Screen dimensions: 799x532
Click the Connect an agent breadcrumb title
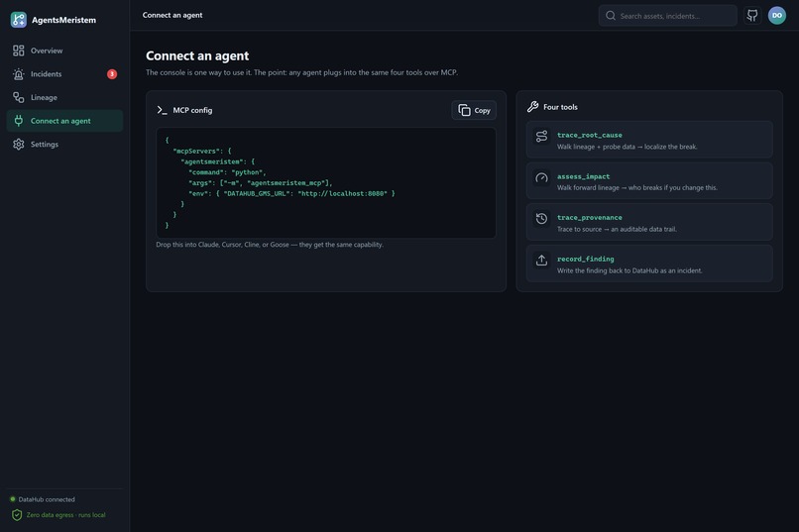click(172, 15)
